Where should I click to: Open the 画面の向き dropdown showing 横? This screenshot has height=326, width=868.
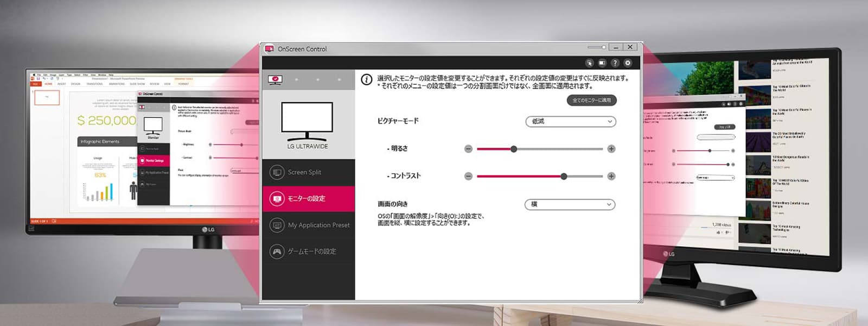(x=570, y=204)
